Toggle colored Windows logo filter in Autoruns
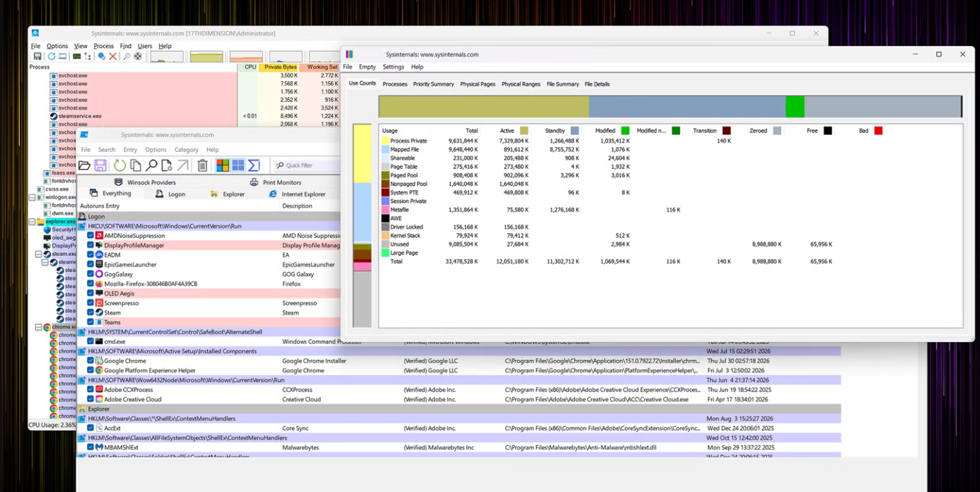The image size is (980, 492). coord(222,166)
